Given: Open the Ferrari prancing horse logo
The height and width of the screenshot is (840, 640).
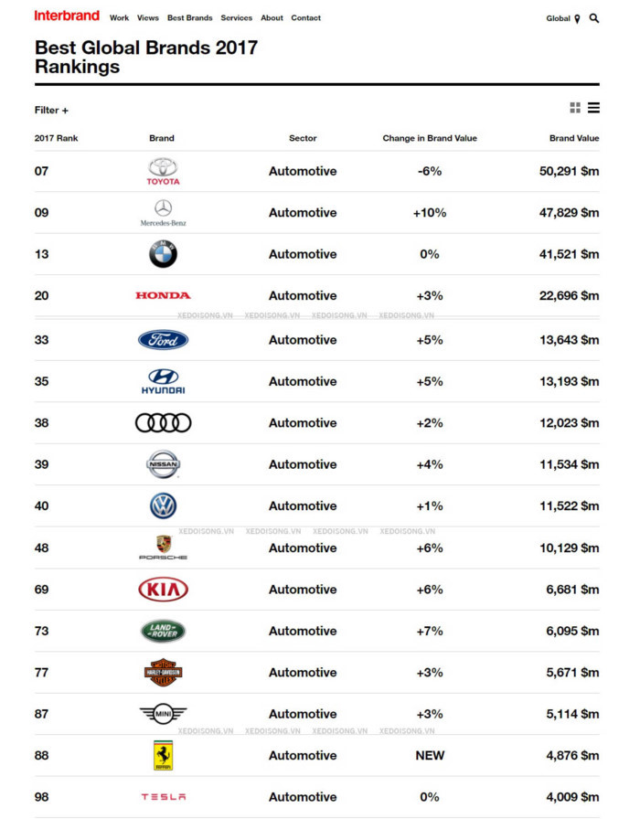Looking at the screenshot, I should coord(163,755).
